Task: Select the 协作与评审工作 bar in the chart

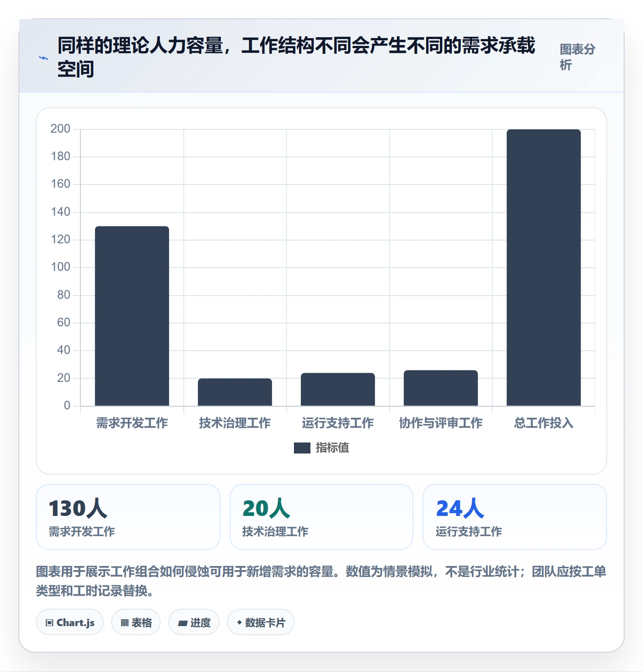Action: pyautogui.click(x=440, y=388)
